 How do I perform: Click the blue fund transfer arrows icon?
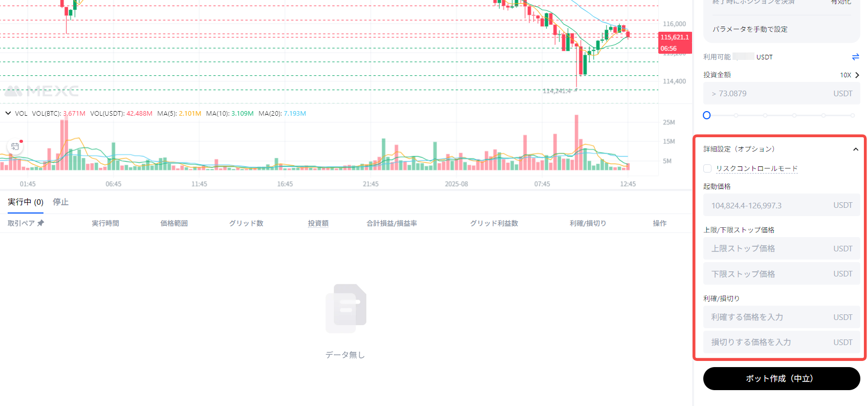(x=855, y=57)
